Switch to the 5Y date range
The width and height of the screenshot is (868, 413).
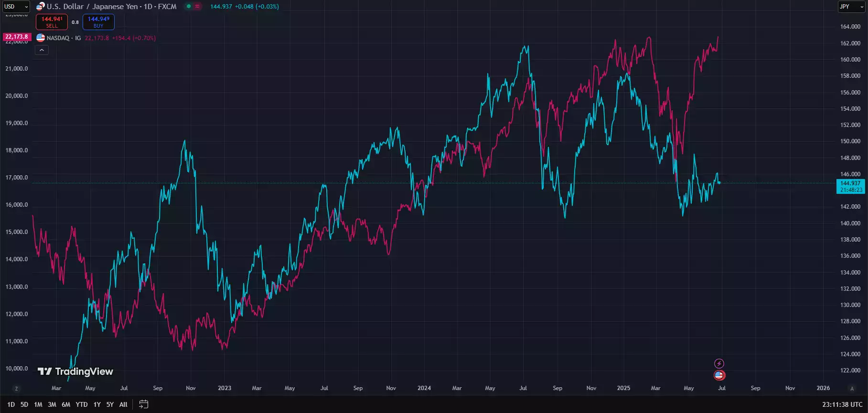[110, 404]
